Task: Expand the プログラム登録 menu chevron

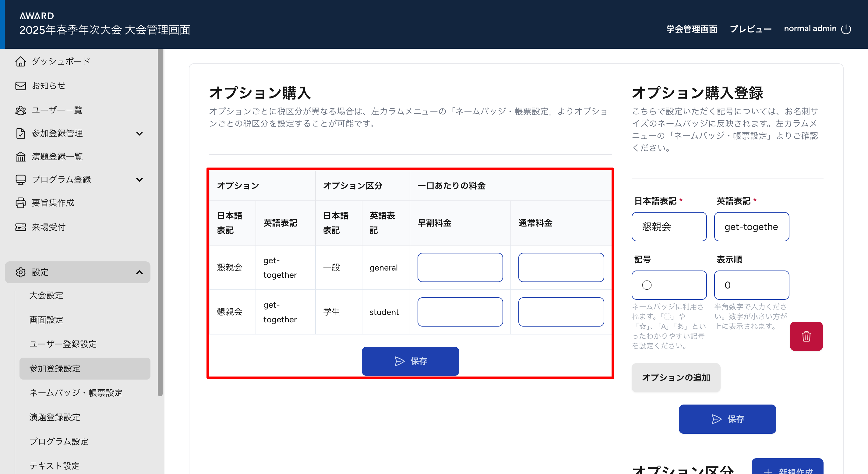Action: click(139, 179)
